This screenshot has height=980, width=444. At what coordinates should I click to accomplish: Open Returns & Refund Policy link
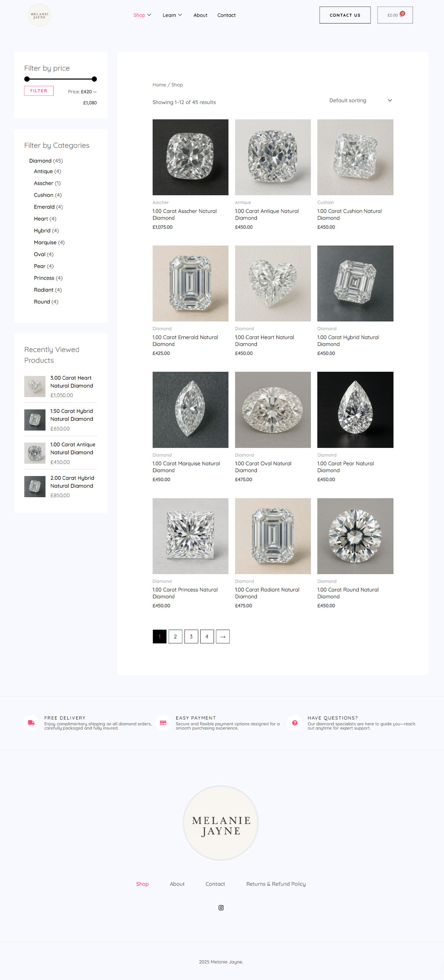point(276,884)
